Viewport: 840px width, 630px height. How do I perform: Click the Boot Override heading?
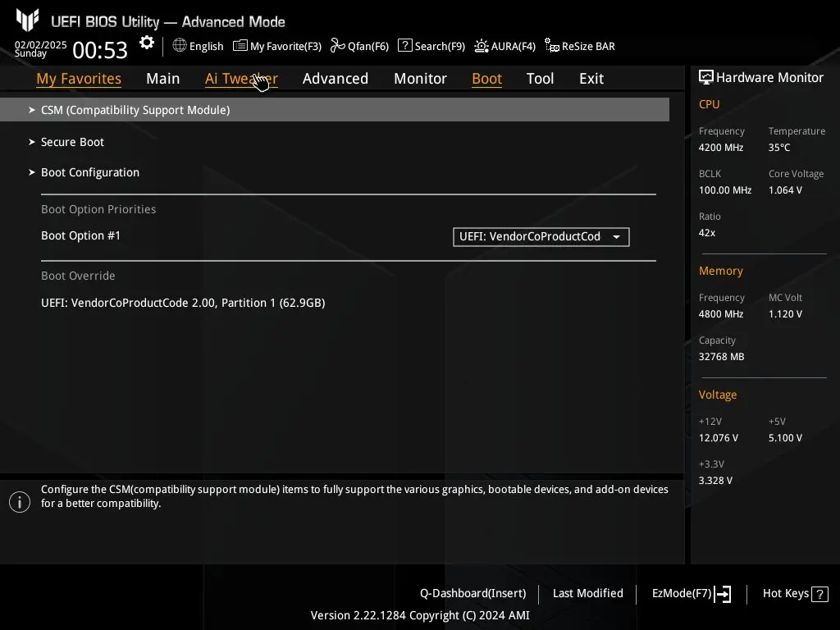coord(78,276)
